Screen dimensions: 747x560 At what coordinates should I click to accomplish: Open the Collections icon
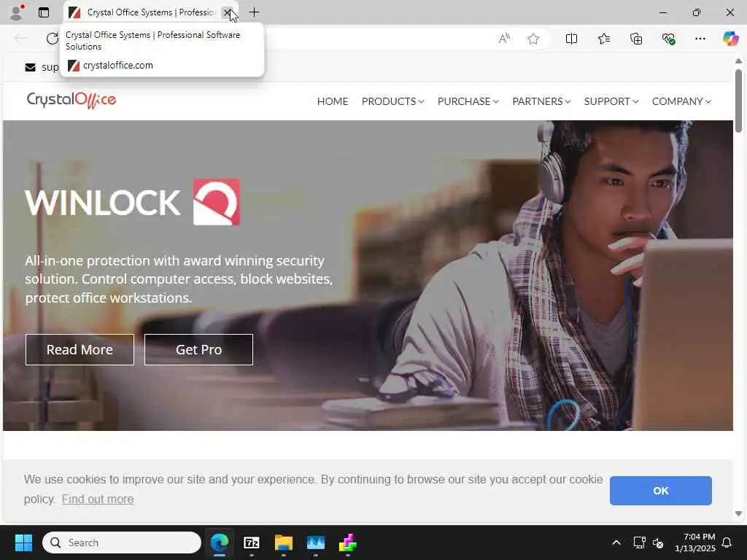tap(636, 39)
